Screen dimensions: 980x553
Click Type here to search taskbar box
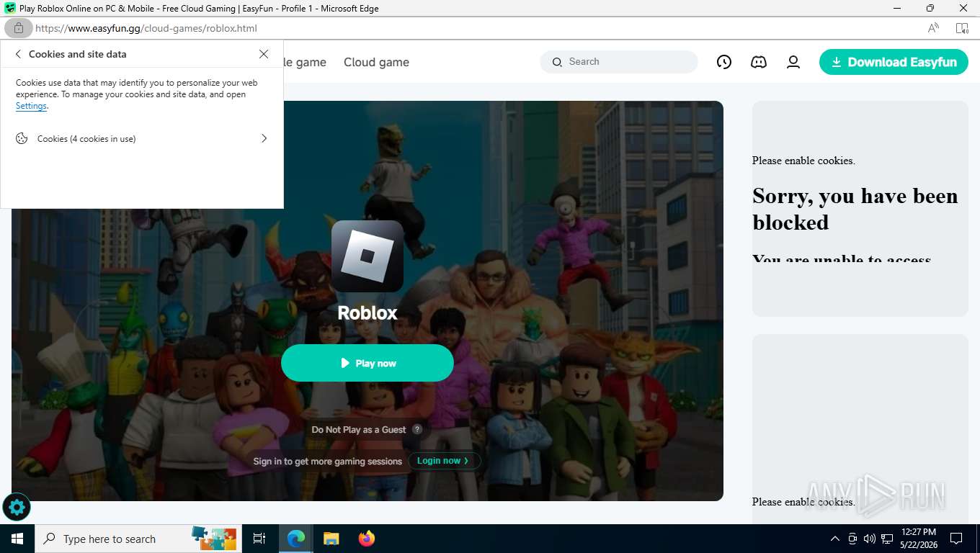click(137, 539)
